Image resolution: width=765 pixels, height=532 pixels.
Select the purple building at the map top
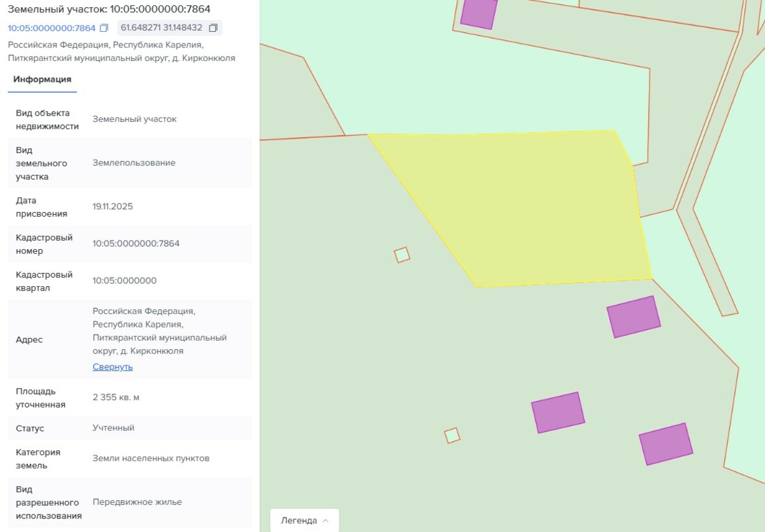[479, 12]
